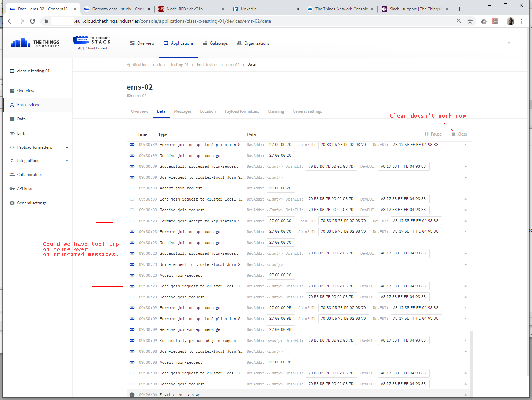Expand the Payload formatters sidebar chevron

(67, 147)
